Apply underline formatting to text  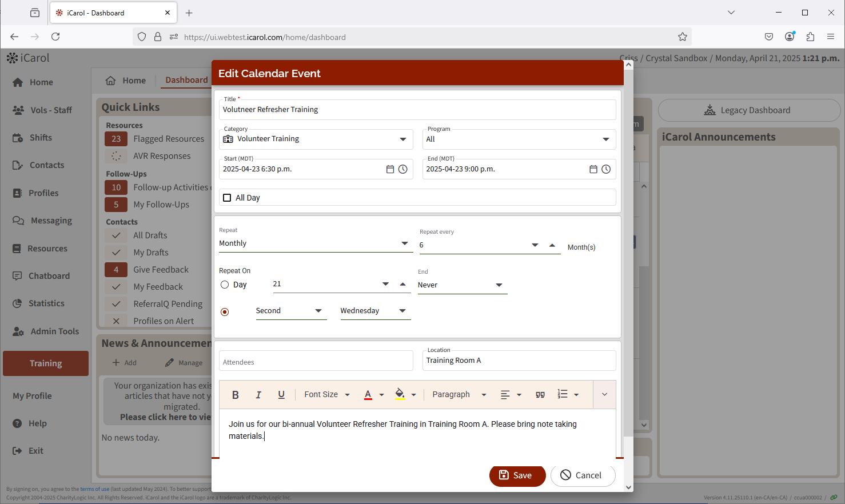[x=281, y=395]
